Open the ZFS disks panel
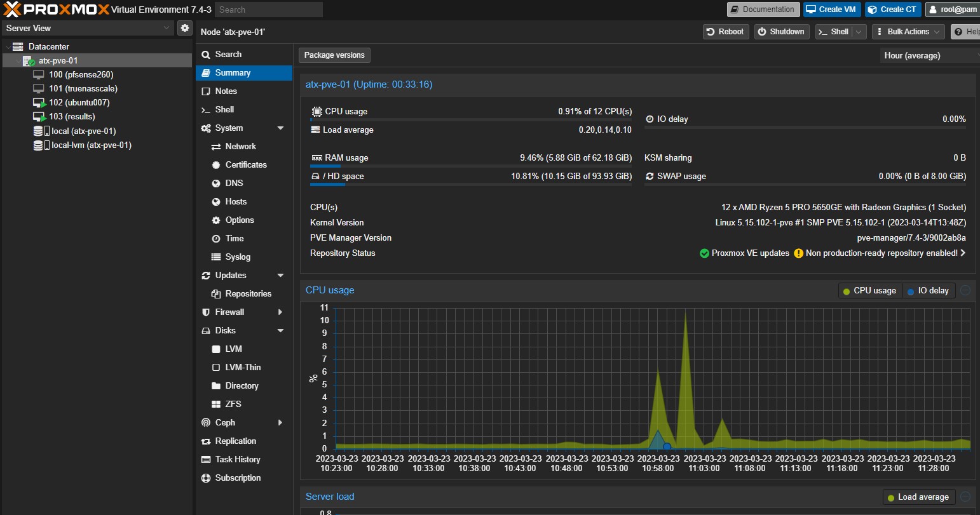980x515 pixels. pos(233,404)
